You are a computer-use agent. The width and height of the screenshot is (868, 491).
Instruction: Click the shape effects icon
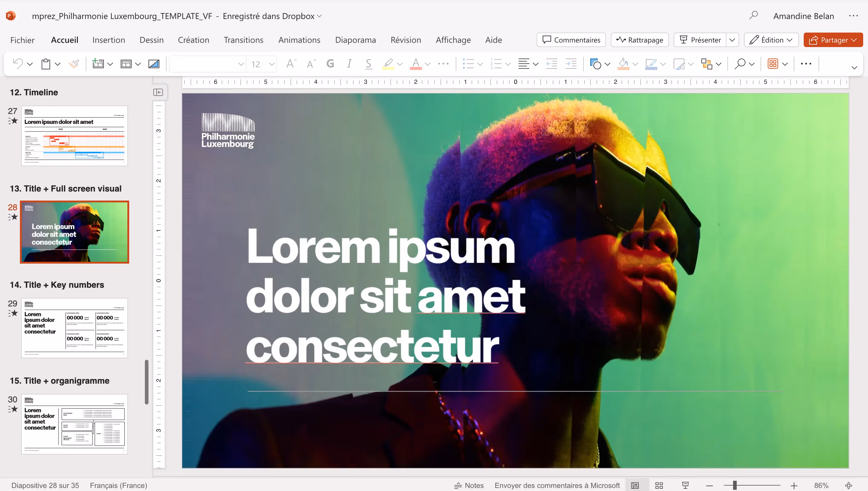tap(679, 64)
